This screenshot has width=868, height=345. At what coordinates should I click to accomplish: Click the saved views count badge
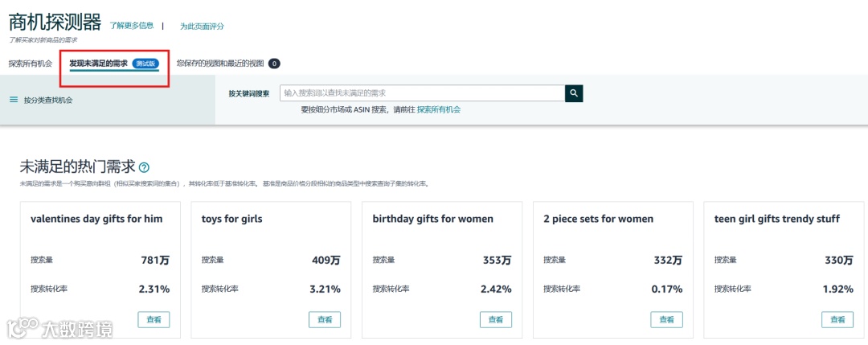point(274,63)
